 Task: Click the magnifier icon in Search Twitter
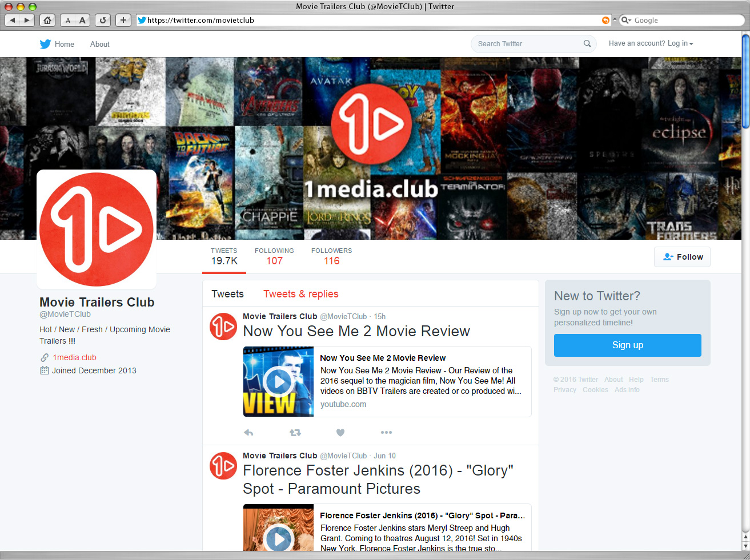[587, 43]
